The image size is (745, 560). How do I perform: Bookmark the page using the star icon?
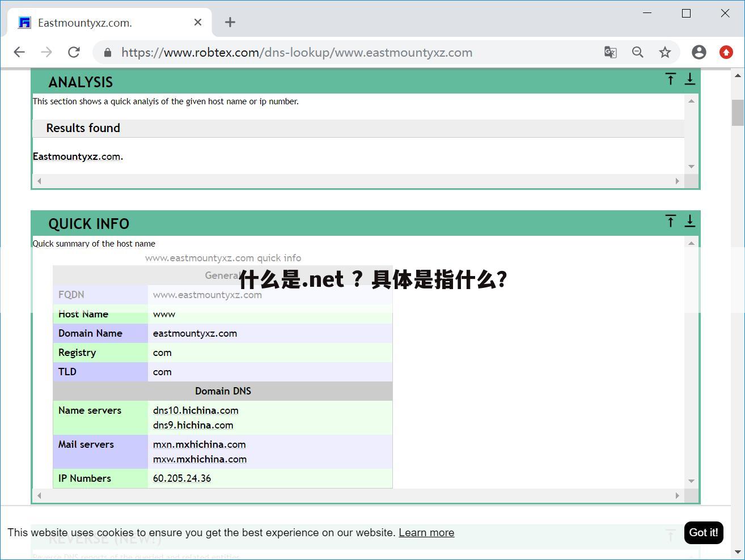pos(665,52)
